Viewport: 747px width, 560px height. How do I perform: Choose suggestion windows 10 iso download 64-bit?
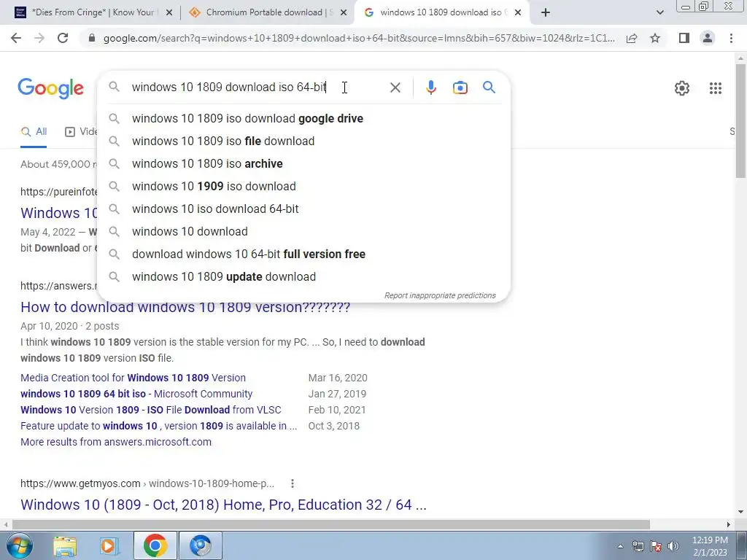click(x=303, y=209)
